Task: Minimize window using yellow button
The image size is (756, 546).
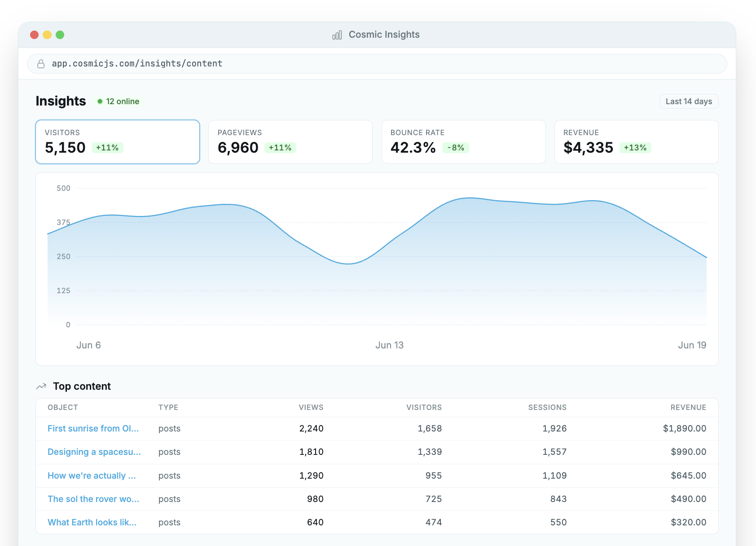Action: click(x=47, y=35)
